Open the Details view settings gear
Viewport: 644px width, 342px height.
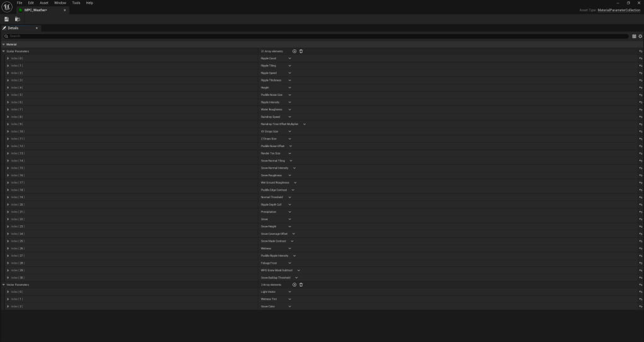(640, 36)
